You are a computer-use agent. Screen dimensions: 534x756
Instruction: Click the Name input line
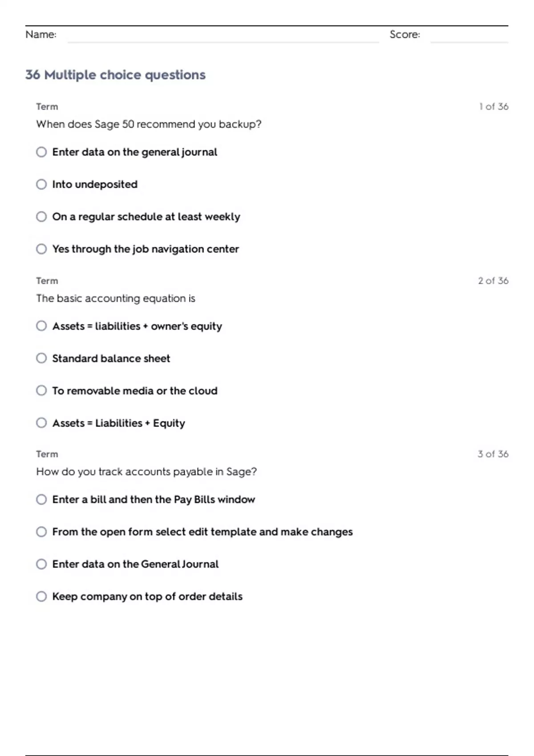pos(222,36)
